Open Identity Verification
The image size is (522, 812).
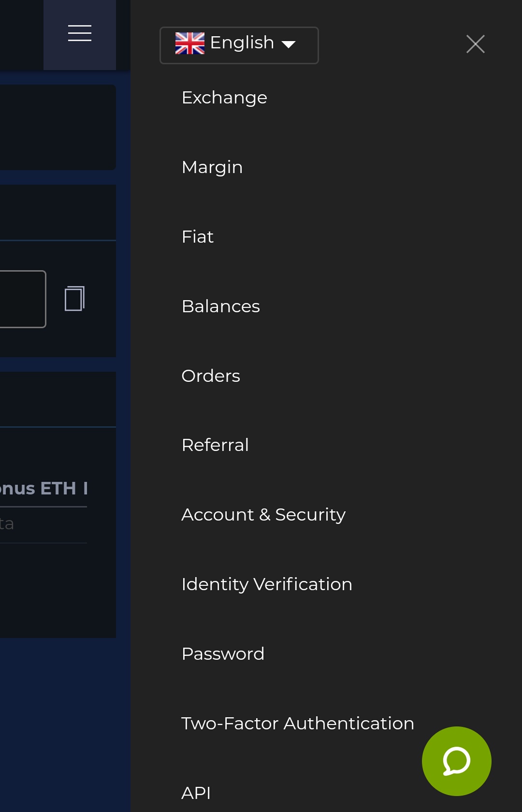tap(267, 584)
